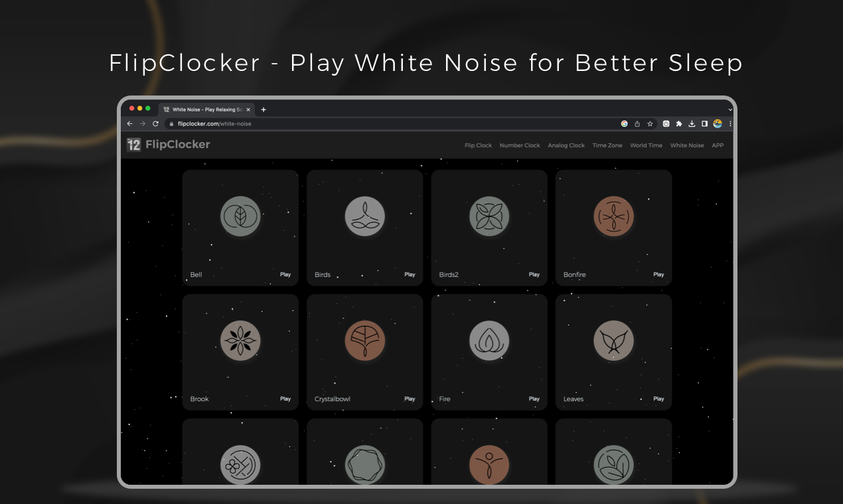Open the Number Clock nav link

pyautogui.click(x=520, y=145)
